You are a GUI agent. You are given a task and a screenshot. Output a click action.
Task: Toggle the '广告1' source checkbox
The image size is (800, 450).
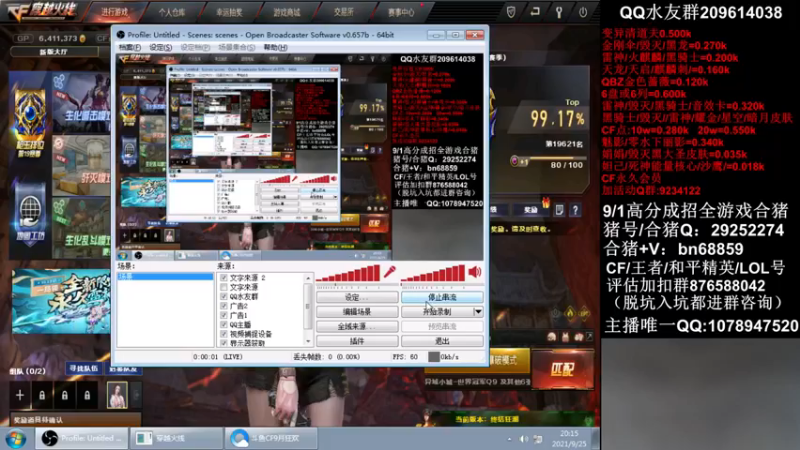223,315
